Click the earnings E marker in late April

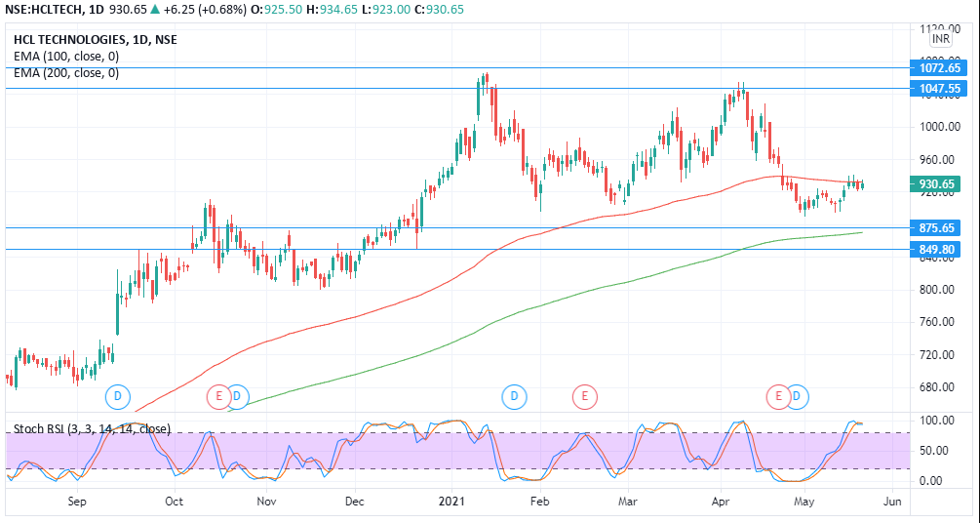(x=777, y=396)
